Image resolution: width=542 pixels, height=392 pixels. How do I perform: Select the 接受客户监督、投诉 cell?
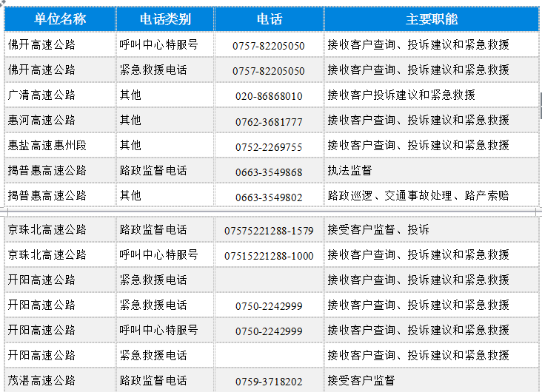click(x=378, y=230)
